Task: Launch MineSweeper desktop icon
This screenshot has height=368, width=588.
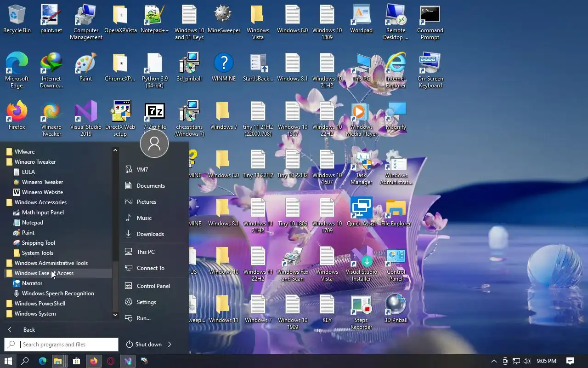Action: tap(224, 19)
